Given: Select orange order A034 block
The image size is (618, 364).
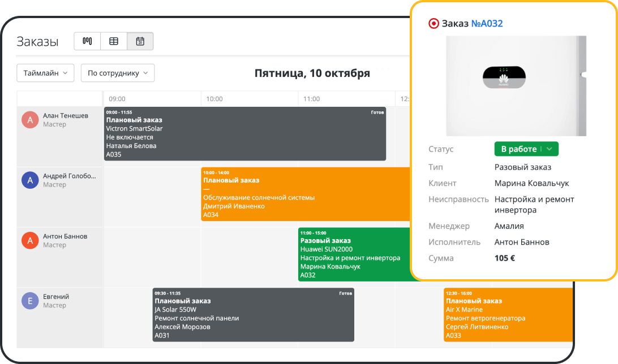Looking at the screenshot, I should [306, 194].
